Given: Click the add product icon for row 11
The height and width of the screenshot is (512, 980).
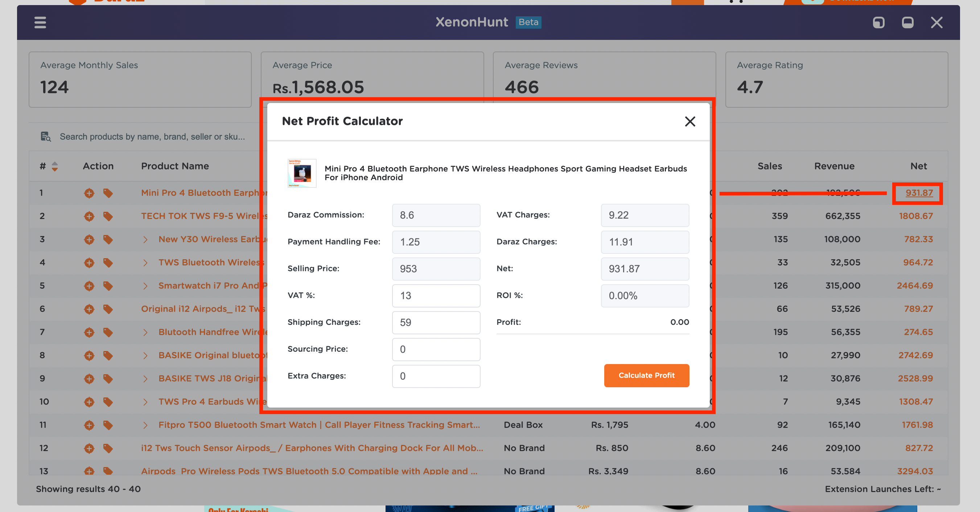Looking at the screenshot, I should pyautogui.click(x=89, y=425).
